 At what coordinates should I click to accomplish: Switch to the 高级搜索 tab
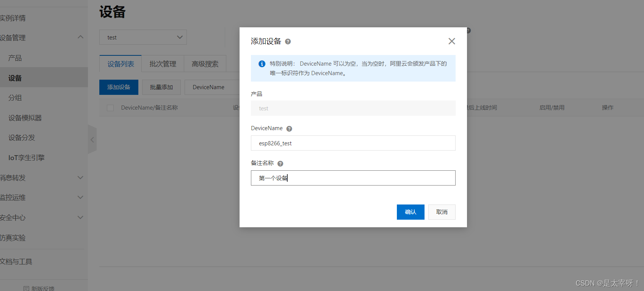(205, 64)
